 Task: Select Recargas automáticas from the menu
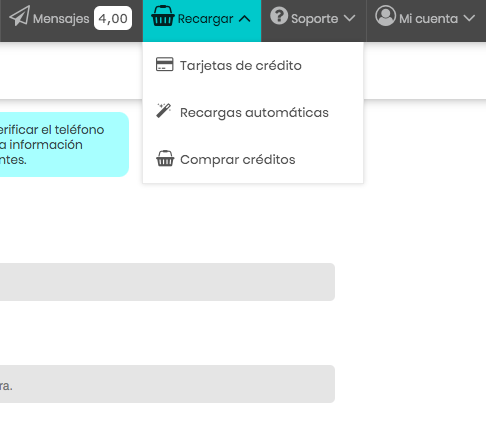[253, 112]
